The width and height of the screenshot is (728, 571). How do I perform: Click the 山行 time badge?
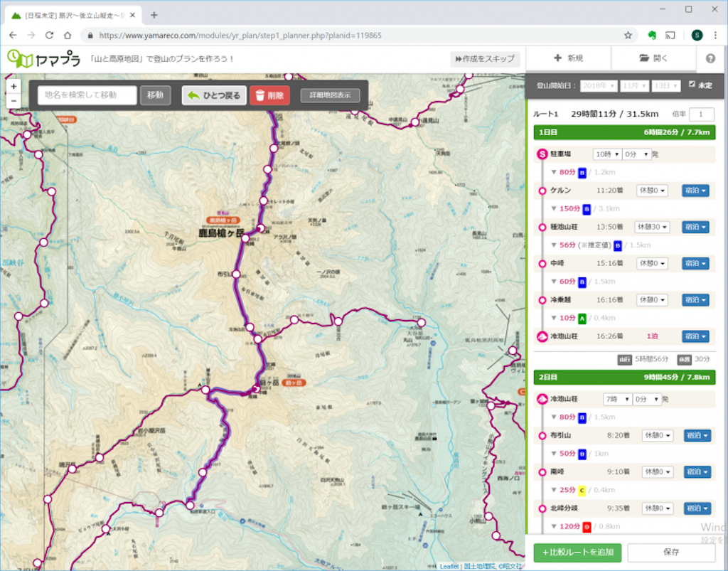(x=624, y=359)
